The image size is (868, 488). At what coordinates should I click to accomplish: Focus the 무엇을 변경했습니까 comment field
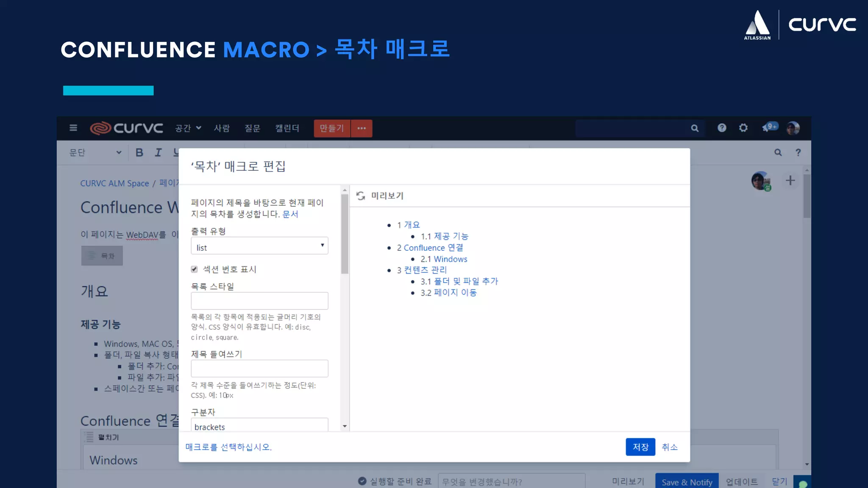click(511, 481)
